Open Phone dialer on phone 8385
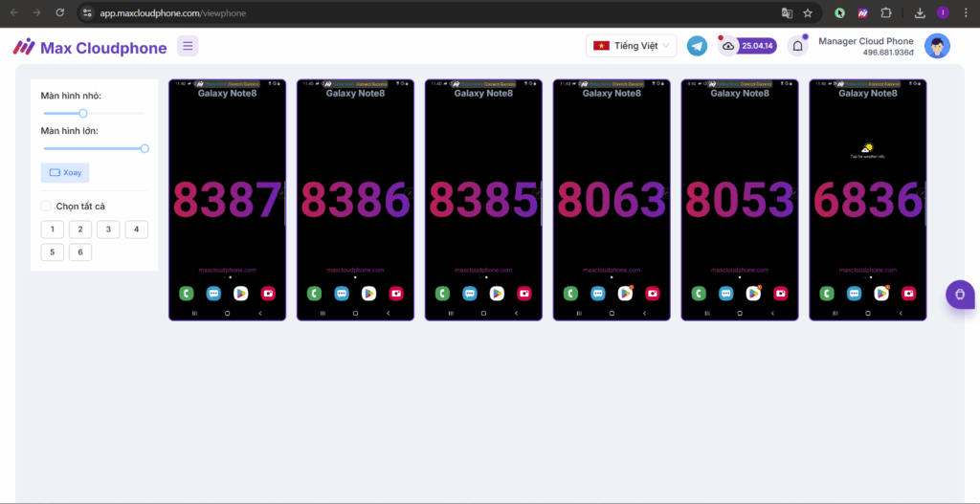 point(442,294)
